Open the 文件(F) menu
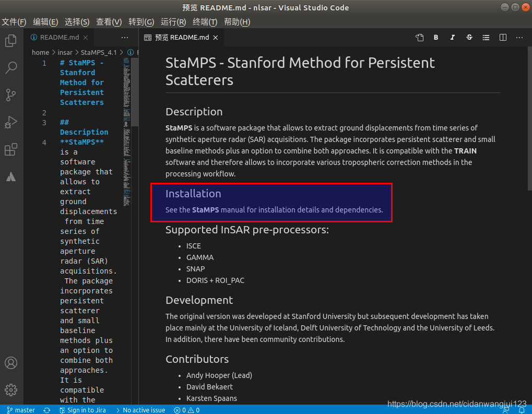The width and height of the screenshot is (532, 414). [14, 22]
